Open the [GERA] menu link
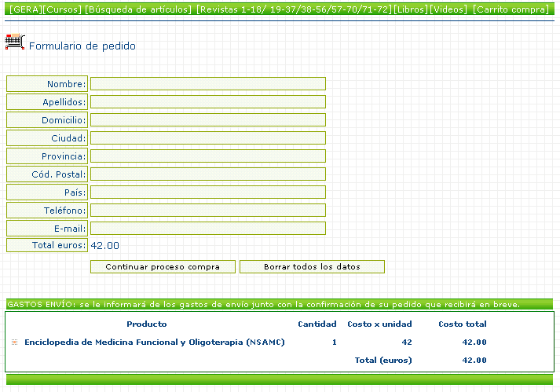The height and width of the screenshot is (392, 560). pyautogui.click(x=26, y=9)
